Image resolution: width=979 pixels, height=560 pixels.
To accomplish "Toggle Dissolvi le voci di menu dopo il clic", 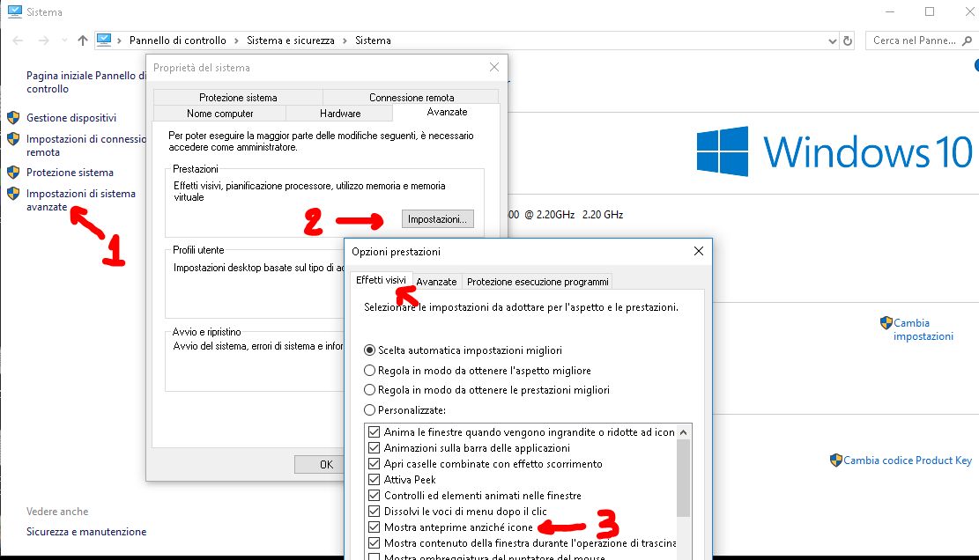I will click(x=374, y=512).
